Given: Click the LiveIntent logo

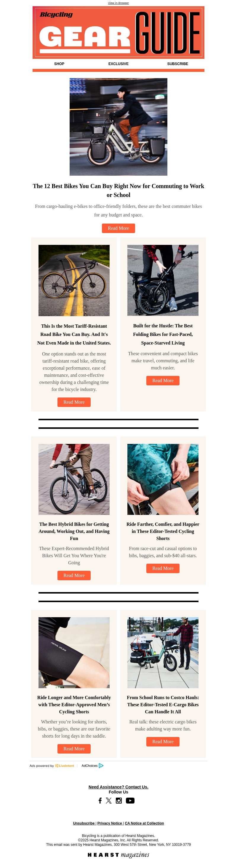Looking at the screenshot, I should (65, 766).
